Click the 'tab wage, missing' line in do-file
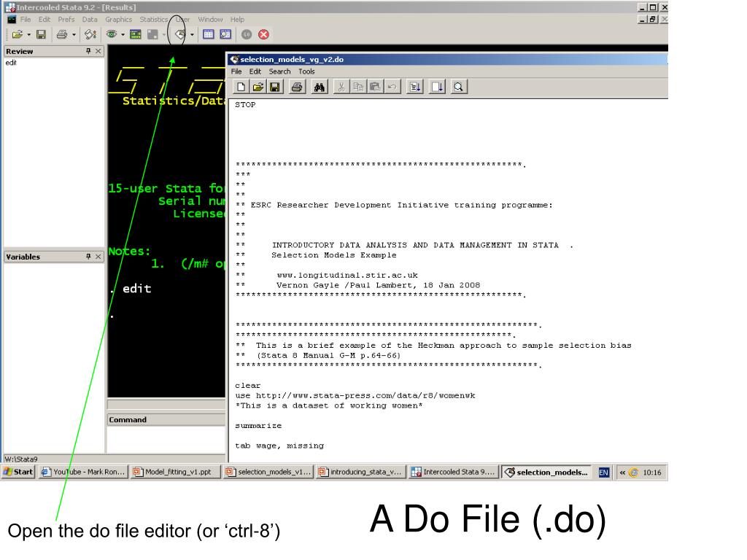This screenshot has width=747, height=560. coord(279,446)
